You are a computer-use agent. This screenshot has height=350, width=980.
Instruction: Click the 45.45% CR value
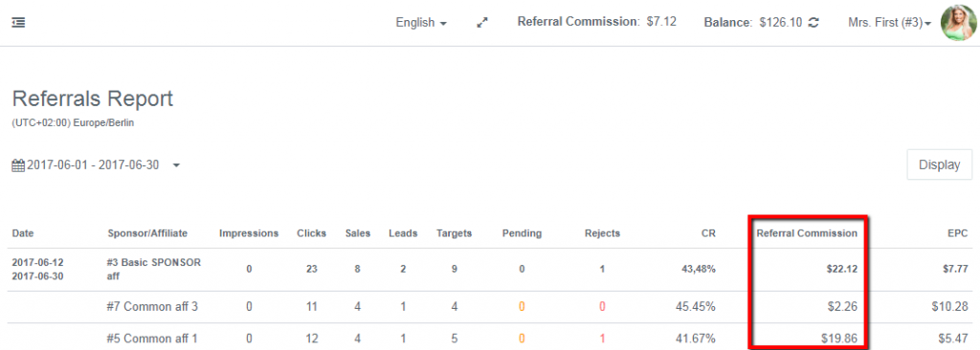[x=695, y=307]
